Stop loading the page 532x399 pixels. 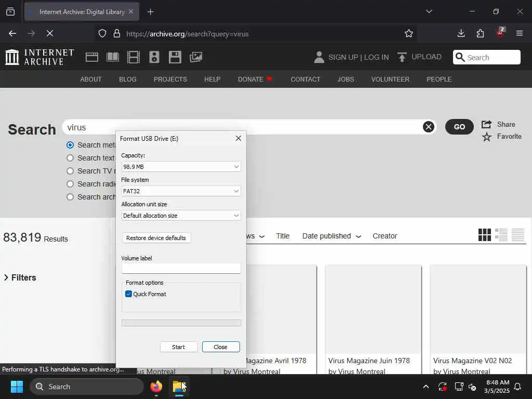point(50,33)
